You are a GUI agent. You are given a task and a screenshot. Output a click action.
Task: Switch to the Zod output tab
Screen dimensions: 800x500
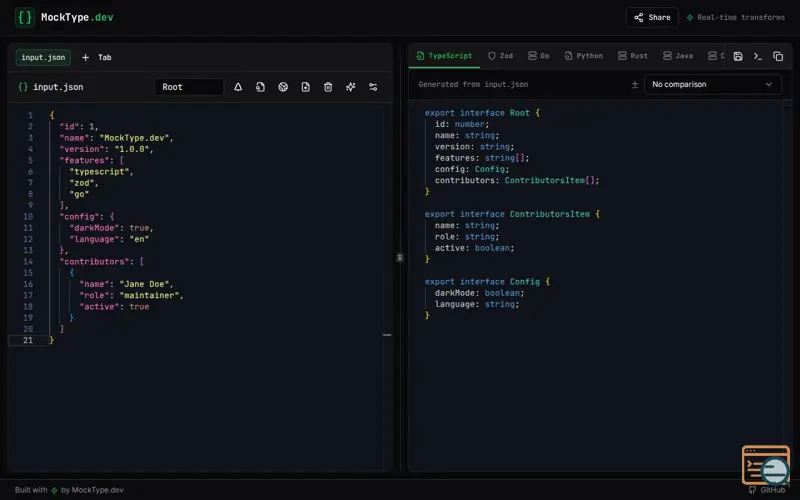501,56
